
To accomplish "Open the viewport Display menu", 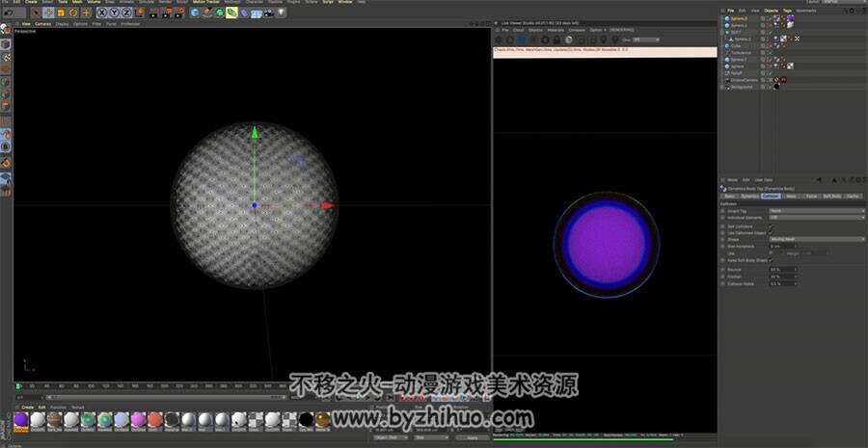I will point(62,24).
